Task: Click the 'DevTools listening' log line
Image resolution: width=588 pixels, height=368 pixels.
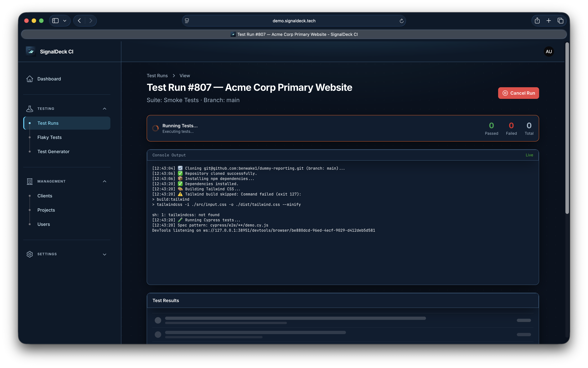Action: (264, 230)
